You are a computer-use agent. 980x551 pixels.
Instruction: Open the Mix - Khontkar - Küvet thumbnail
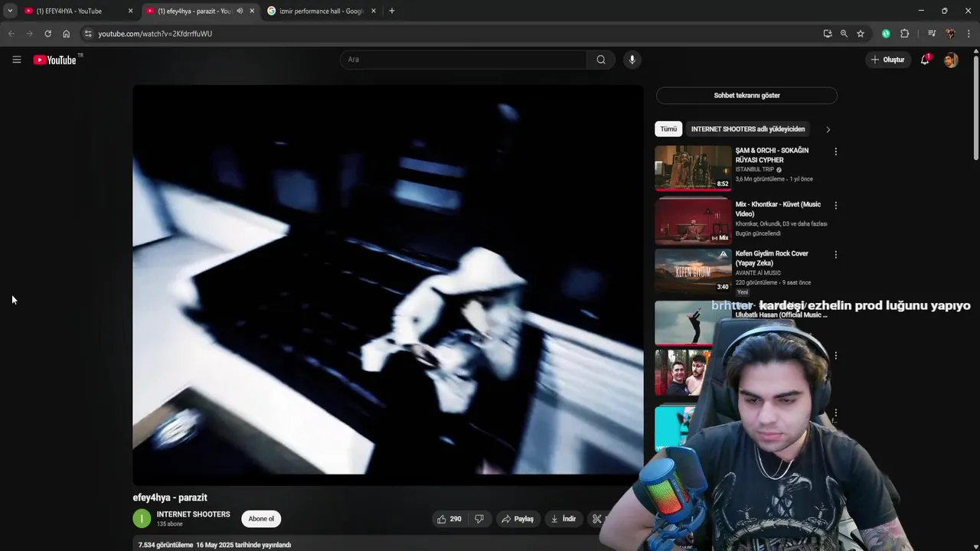tap(693, 221)
